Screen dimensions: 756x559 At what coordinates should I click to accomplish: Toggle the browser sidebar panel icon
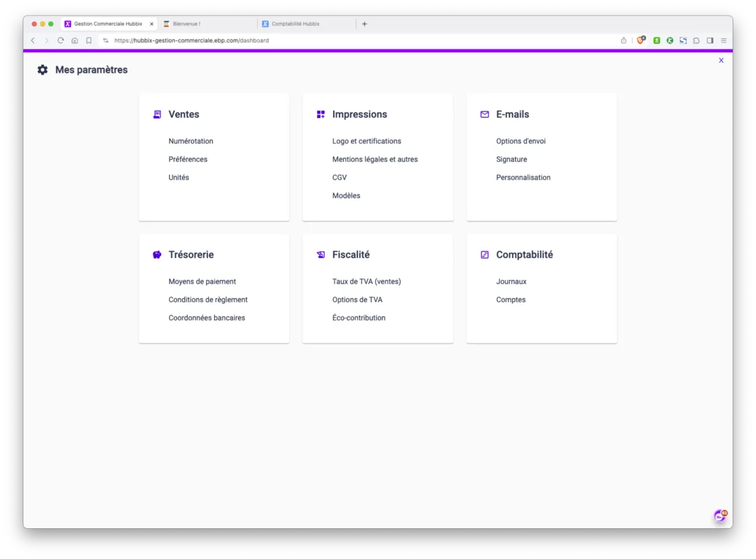tap(710, 40)
